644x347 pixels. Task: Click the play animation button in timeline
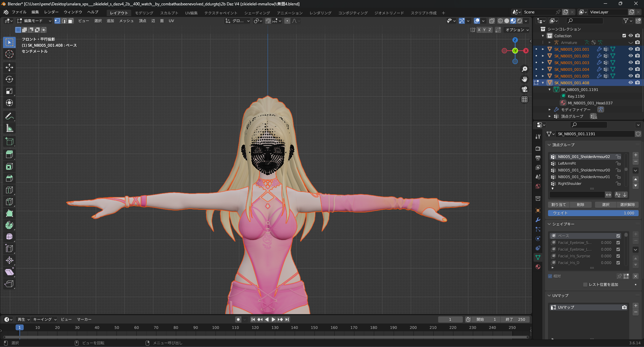pyautogui.click(x=273, y=319)
